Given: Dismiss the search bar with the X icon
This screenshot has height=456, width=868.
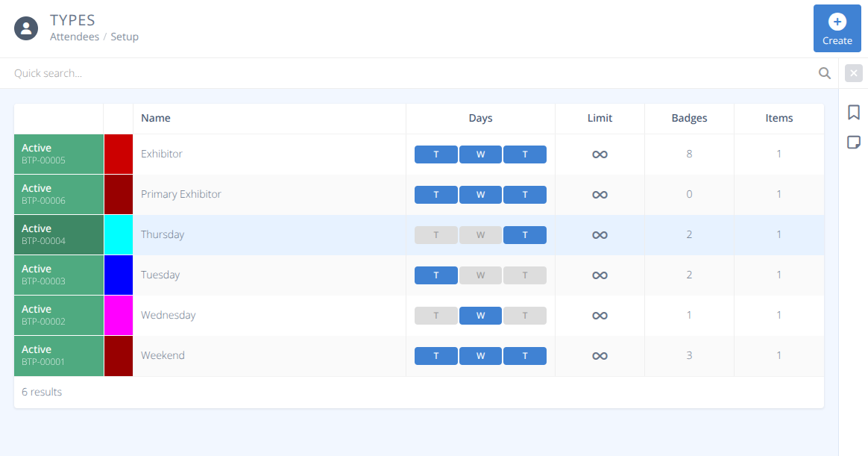Looking at the screenshot, I should pos(853,72).
